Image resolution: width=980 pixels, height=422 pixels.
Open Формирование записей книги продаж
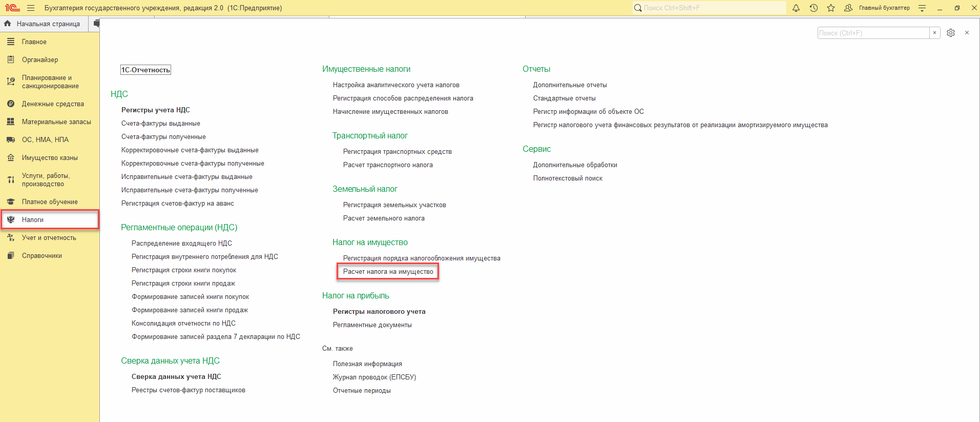(x=190, y=310)
